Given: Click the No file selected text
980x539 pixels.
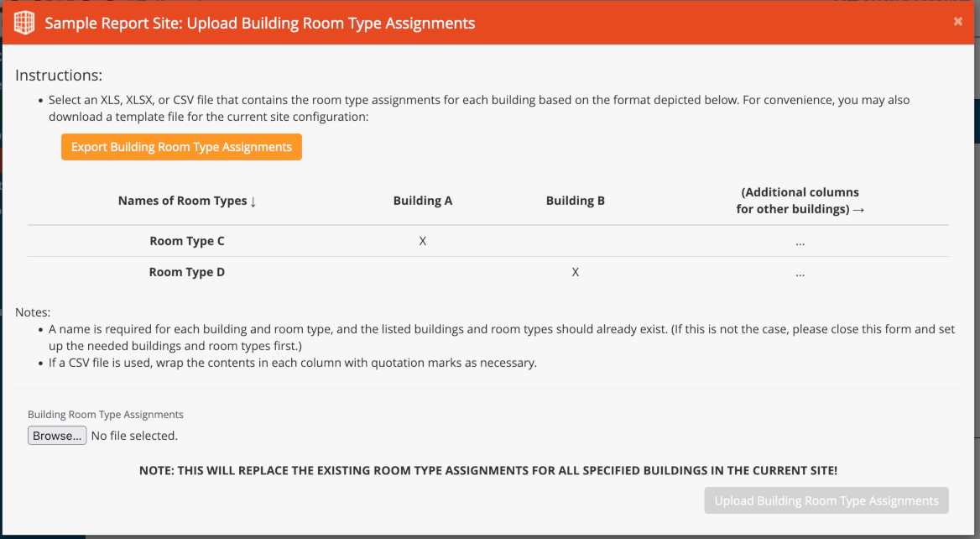Looking at the screenshot, I should 134,436.
